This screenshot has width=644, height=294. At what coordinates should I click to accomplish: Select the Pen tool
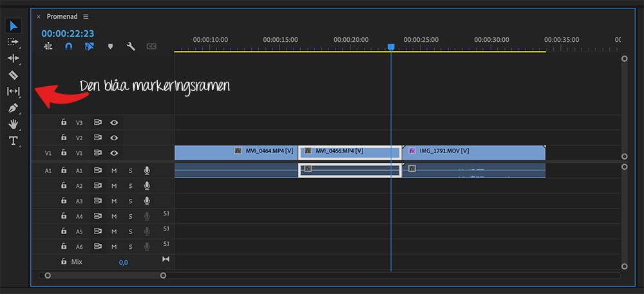(14, 108)
